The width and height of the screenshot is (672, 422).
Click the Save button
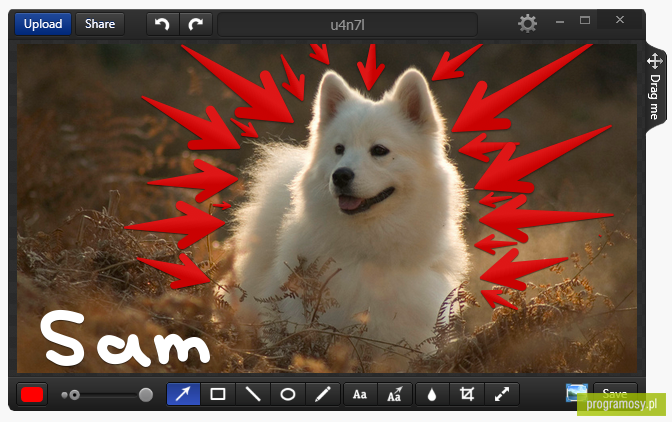pos(615,393)
